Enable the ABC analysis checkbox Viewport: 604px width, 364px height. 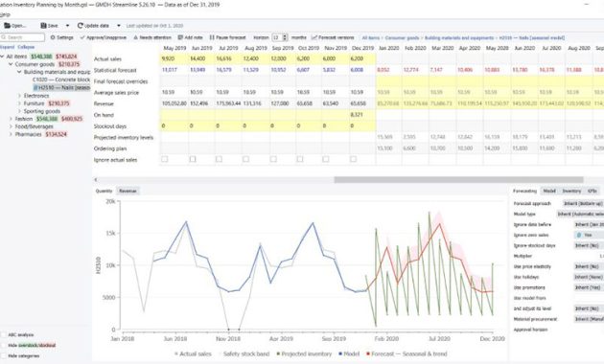pos(3,334)
